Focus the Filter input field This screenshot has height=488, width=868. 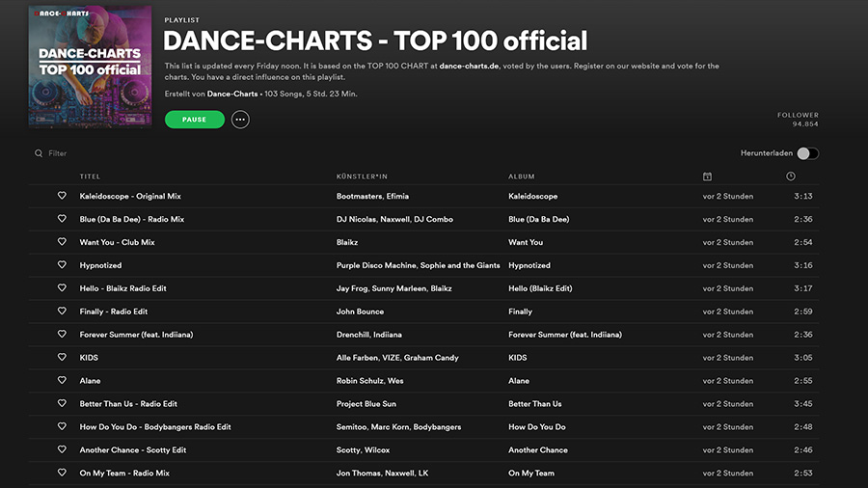tap(58, 153)
